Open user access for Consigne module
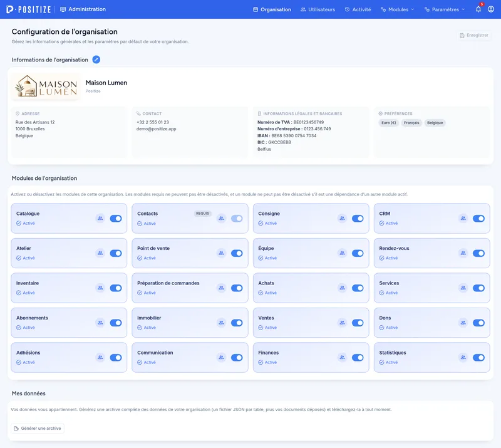 point(342,219)
